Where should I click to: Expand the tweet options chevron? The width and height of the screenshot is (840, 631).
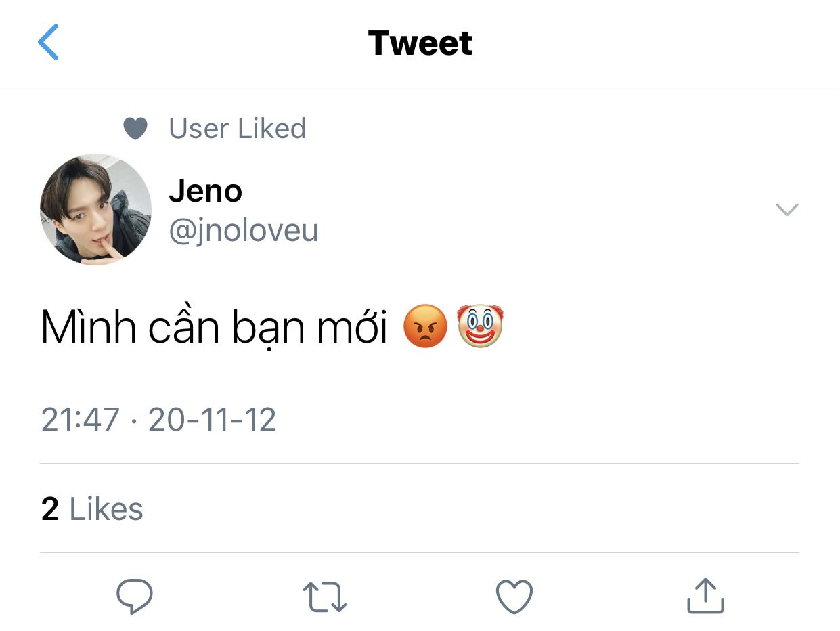pyautogui.click(x=787, y=210)
